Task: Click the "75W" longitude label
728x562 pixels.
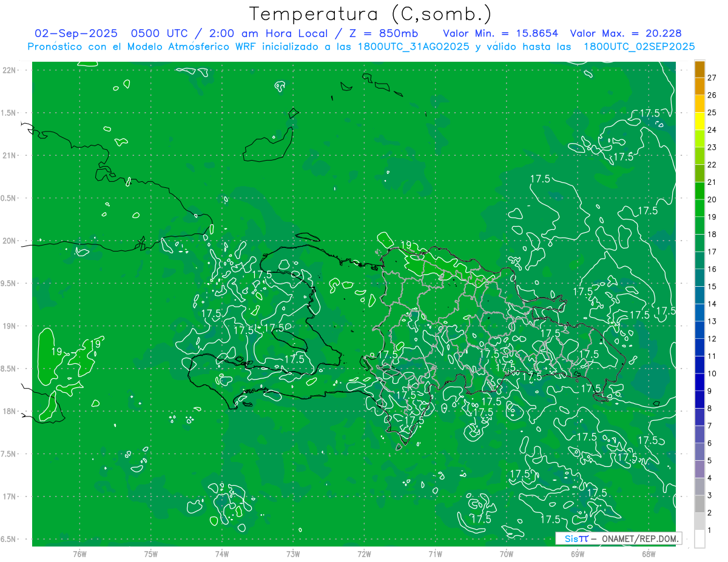Action: (x=150, y=554)
